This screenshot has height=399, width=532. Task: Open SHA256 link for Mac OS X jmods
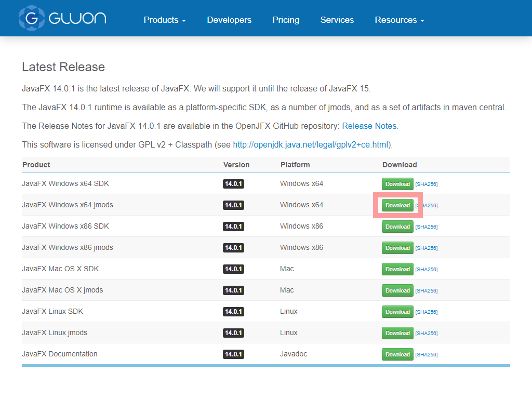(x=427, y=291)
